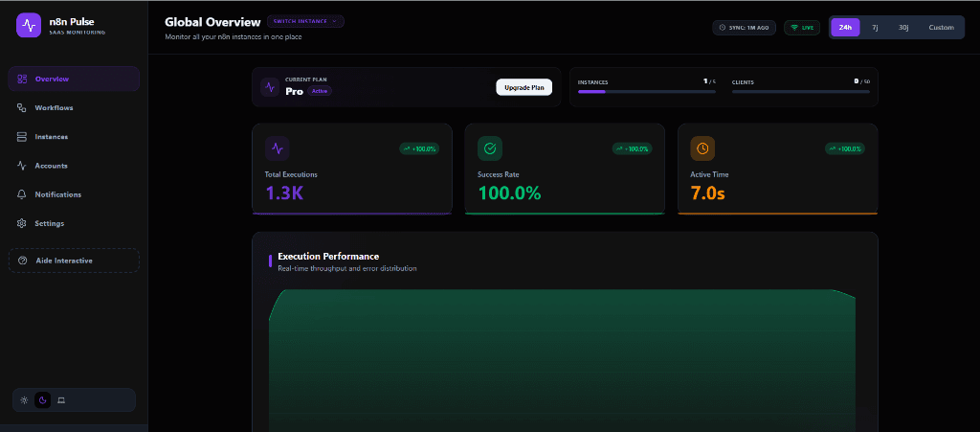Viewport: 980px width, 432px height.
Task: Click the 1.3K total executions value
Action: click(284, 193)
